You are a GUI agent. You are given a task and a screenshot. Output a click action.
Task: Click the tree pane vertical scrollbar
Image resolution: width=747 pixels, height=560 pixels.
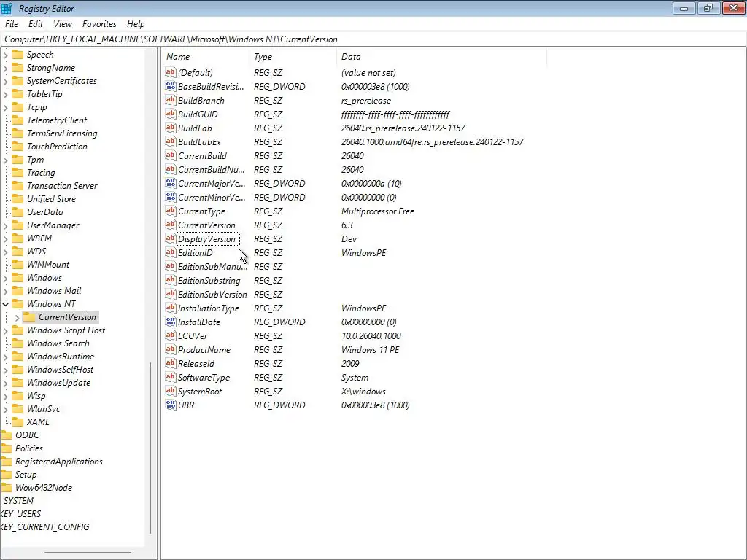tap(150, 448)
